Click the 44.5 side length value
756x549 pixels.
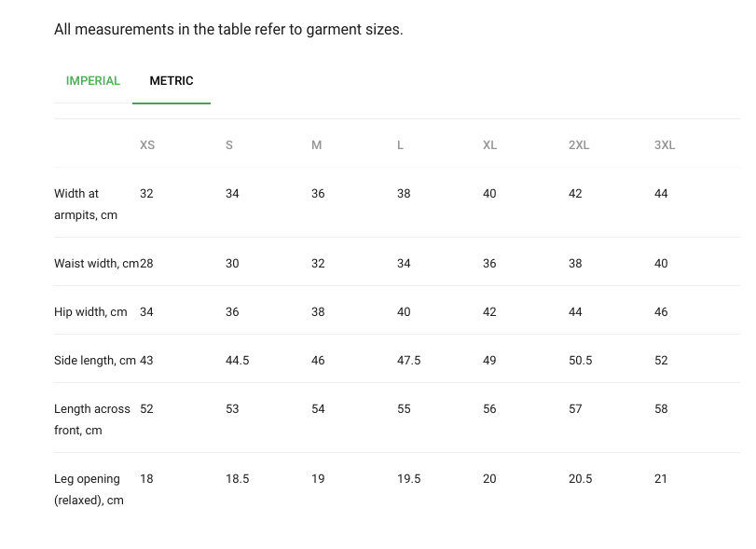click(238, 361)
